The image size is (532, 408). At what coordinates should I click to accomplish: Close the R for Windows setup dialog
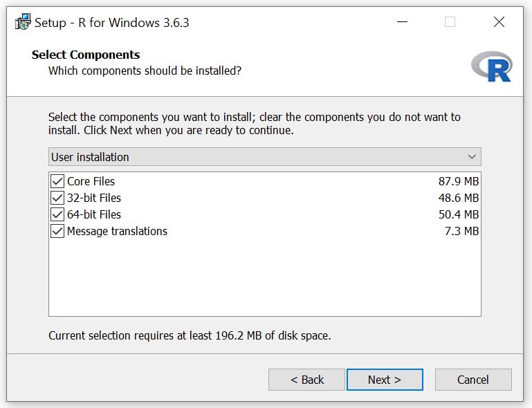(499, 22)
